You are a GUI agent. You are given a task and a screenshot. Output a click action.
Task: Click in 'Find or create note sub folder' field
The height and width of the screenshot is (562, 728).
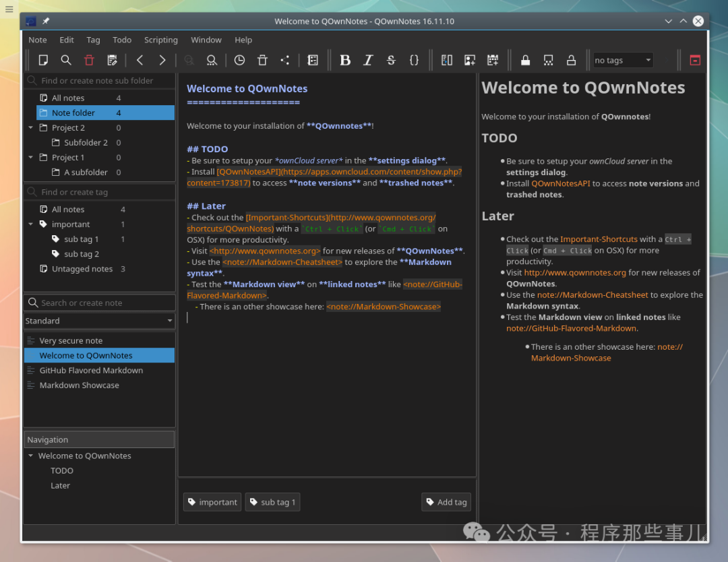pyautogui.click(x=99, y=80)
